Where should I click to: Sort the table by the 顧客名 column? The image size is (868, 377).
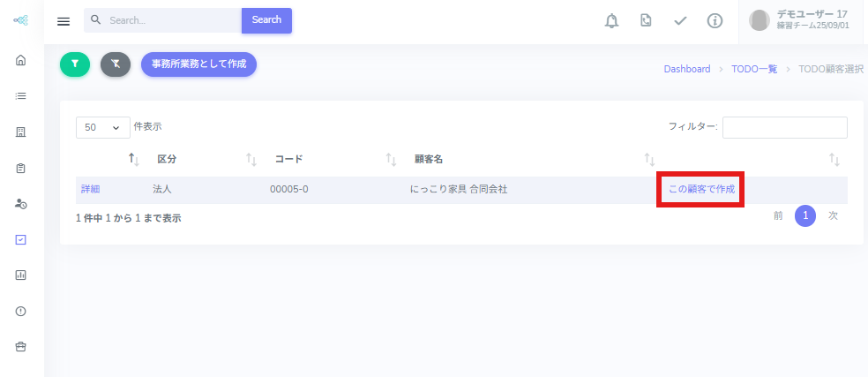[428, 160]
